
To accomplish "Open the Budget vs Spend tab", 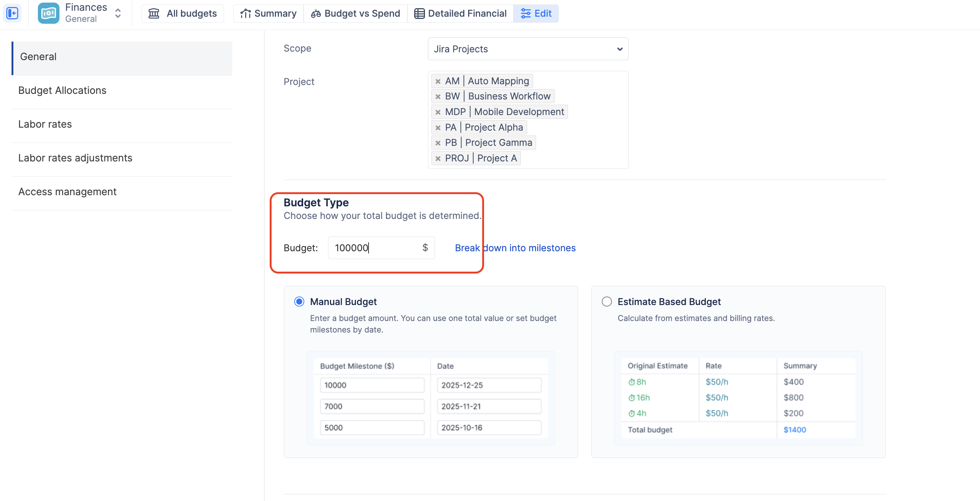I will click(x=355, y=13).
